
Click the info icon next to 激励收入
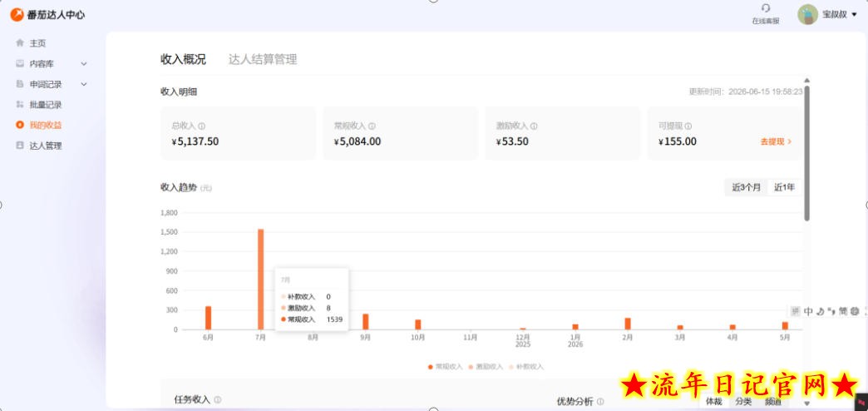pos(534,126)
